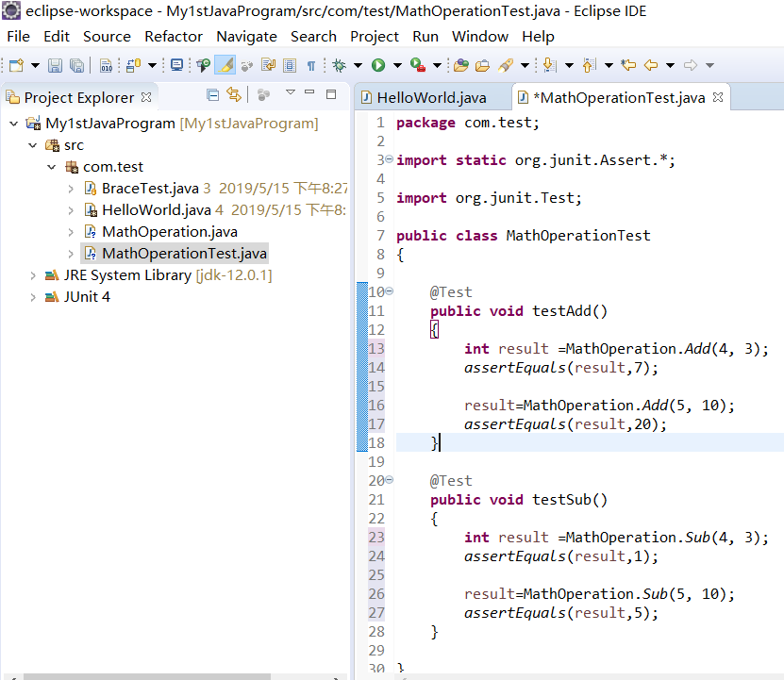Click the New file wizard toolbar icon

(16, 65)
